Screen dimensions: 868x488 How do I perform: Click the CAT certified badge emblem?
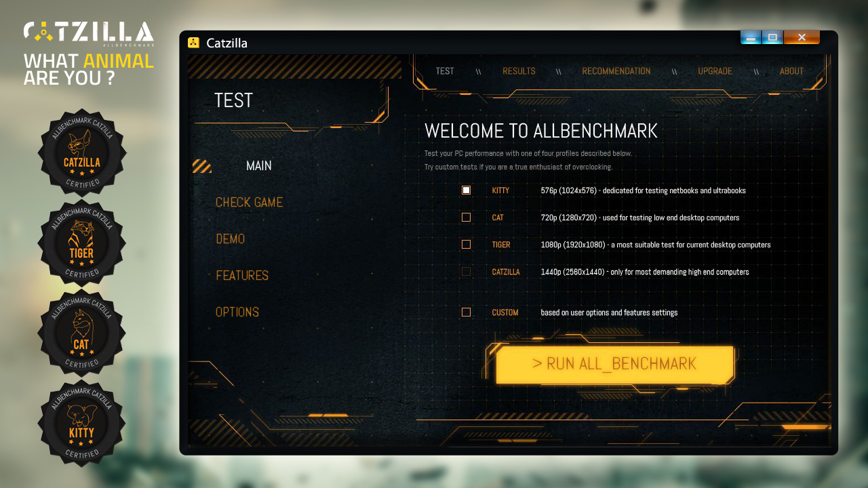point(81,333)
